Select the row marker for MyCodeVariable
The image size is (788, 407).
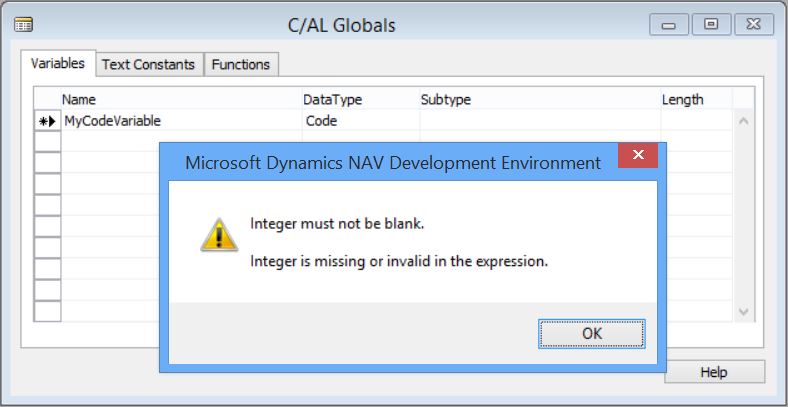coord(47,121)
